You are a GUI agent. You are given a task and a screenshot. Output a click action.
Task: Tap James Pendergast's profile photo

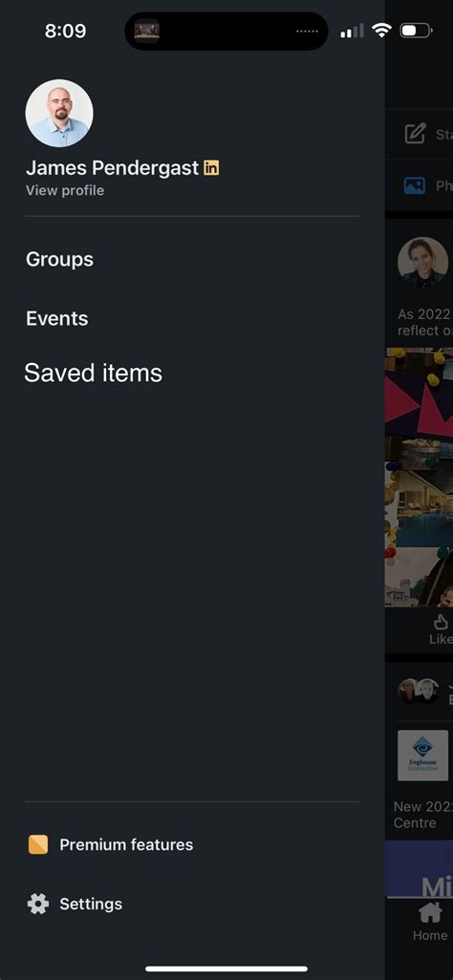pyautogui.click(x=59, y=113)
